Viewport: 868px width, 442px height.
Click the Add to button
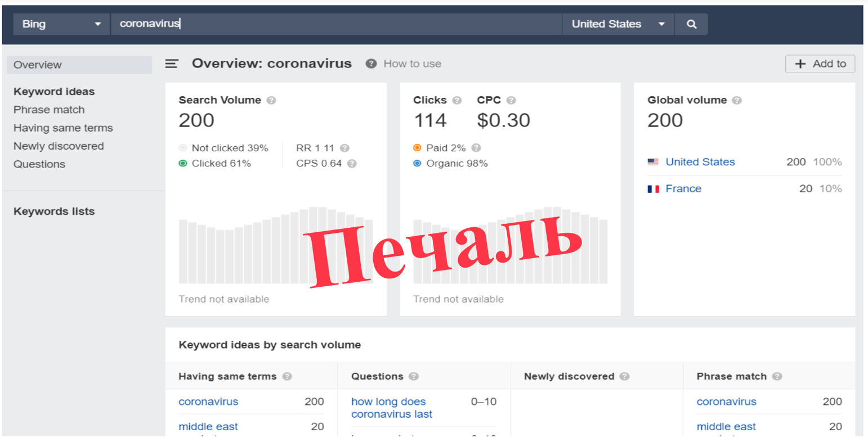pos(820,64)
